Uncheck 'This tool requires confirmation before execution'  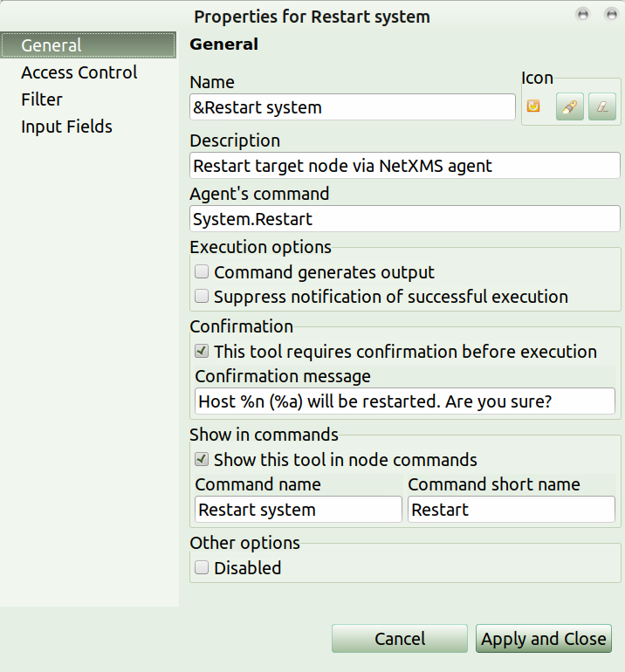(x=202, y=352)
